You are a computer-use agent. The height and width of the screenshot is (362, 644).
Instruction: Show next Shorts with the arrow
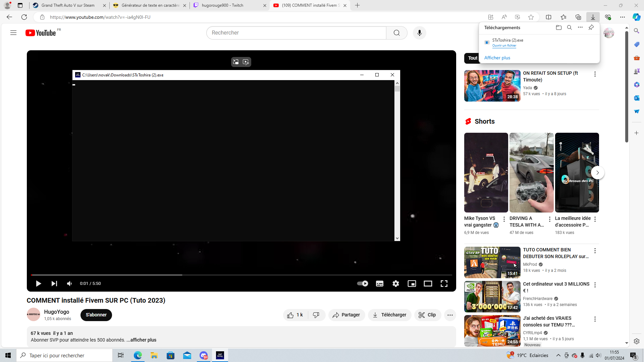tap(597, 173)
